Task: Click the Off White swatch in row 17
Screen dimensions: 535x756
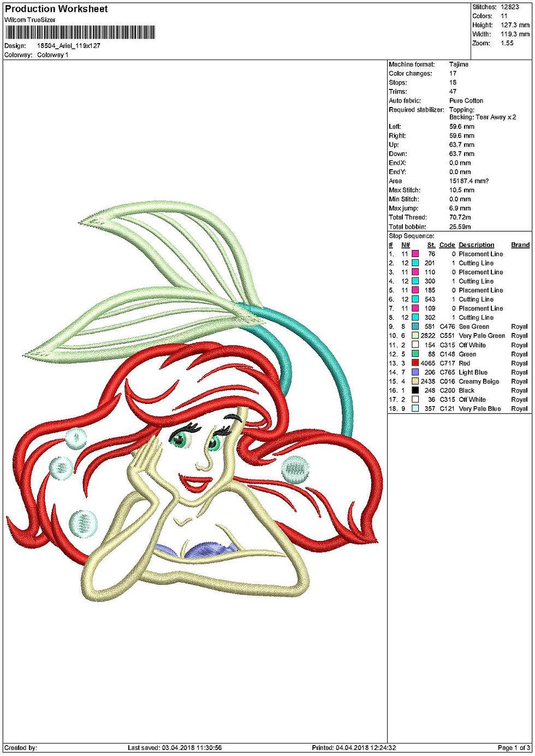Action: [415, 400]
